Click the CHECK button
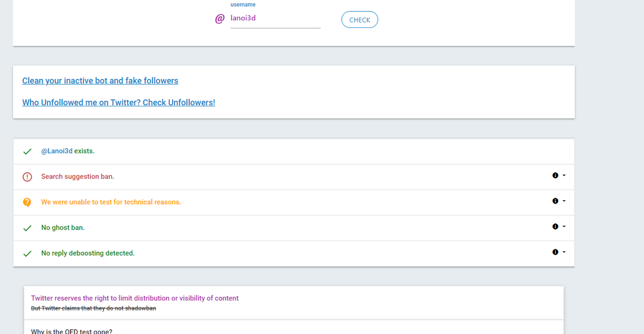Screen dimensions: 644x334 (x=360, y=20)
